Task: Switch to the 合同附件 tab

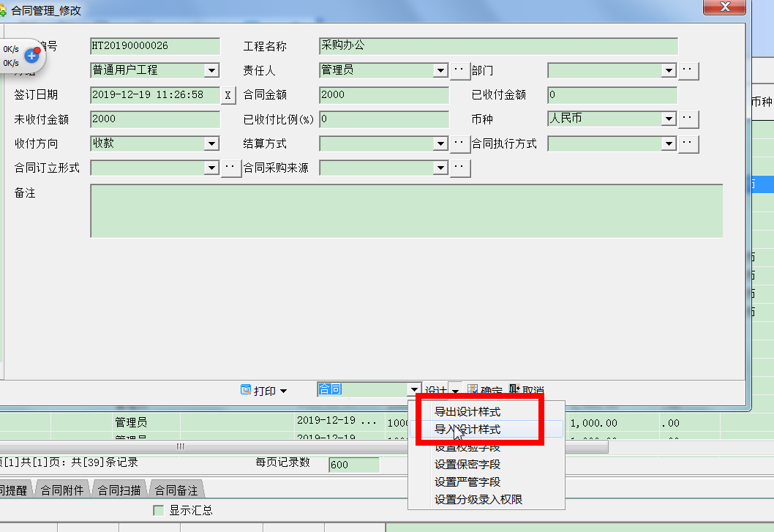Action: point(62,490)
